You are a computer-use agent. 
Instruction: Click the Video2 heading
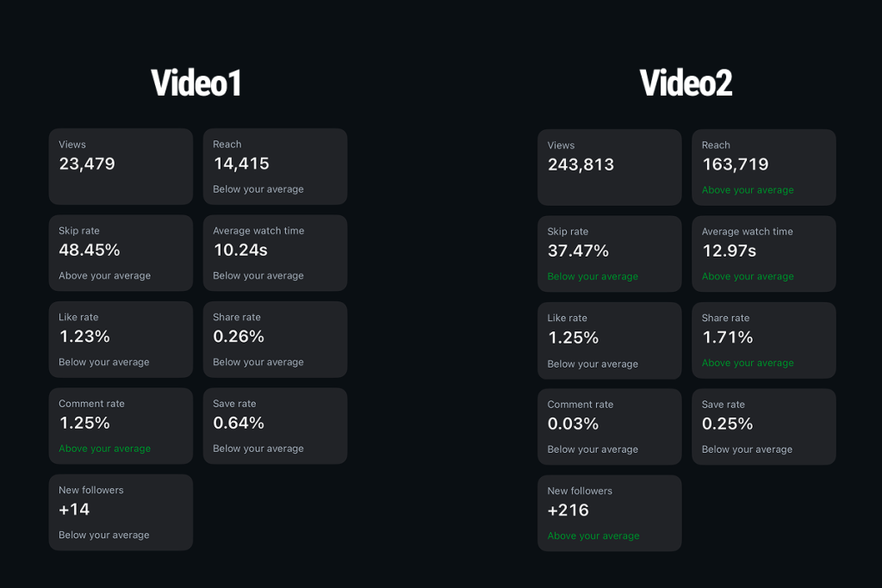pyautogui.click(x=686, y=83)
